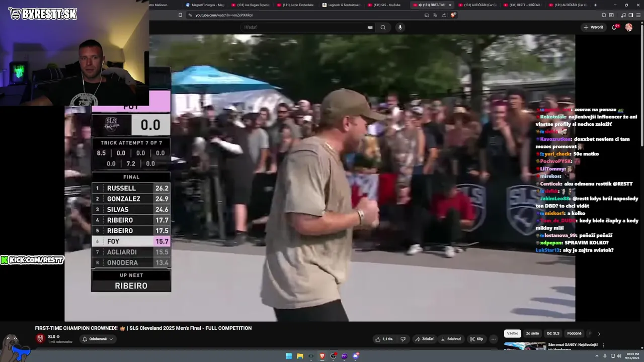Switch to the Joe Rogan Experience tab

pos(250,5)
